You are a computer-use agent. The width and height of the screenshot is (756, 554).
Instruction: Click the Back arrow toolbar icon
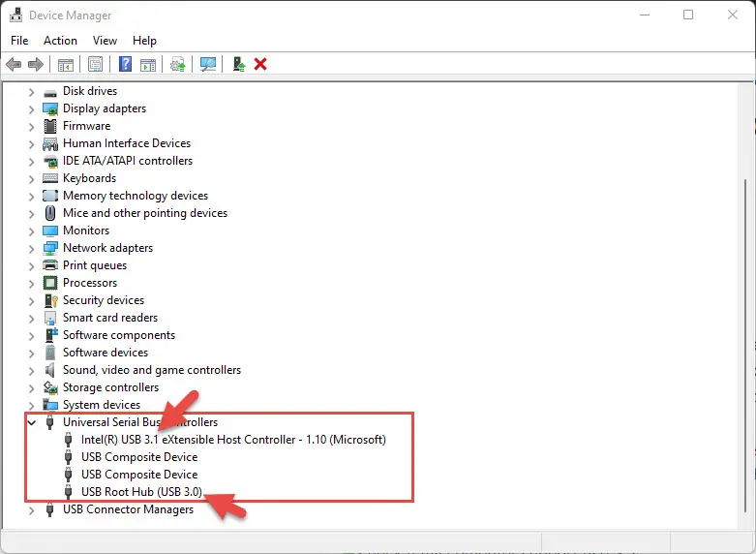click(14, 64)
